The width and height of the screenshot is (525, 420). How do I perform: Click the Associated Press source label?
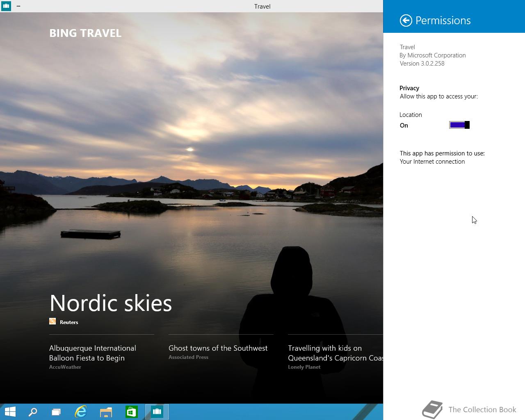[188, 357]
